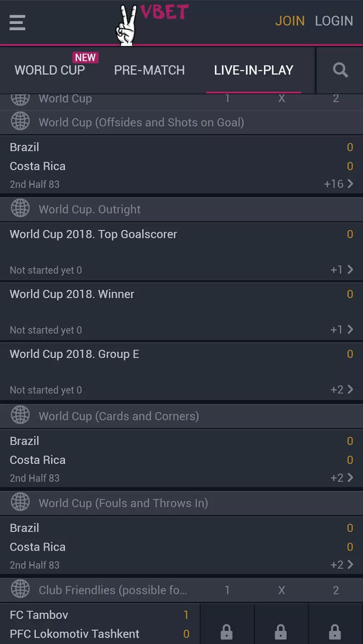The image size is (363, 644).
Task: Select the LIVE-IN-PLAY tab
Action: coord(254,70)
